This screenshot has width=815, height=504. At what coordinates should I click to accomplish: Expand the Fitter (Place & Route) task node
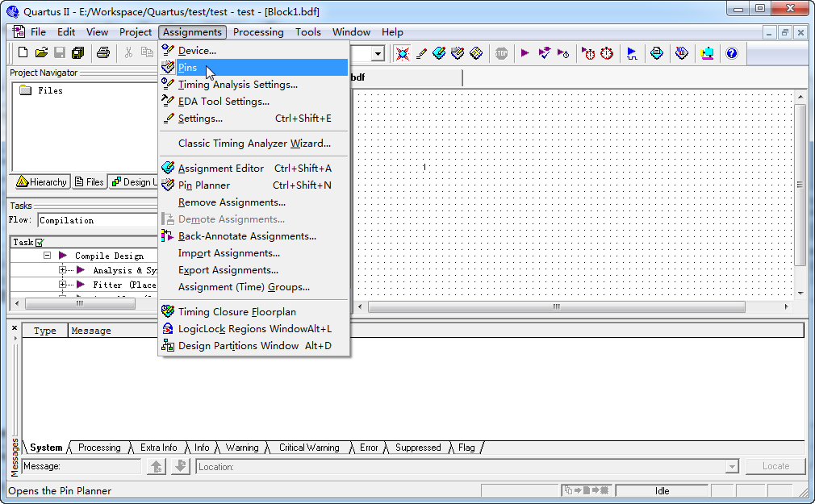click(63, 285)
